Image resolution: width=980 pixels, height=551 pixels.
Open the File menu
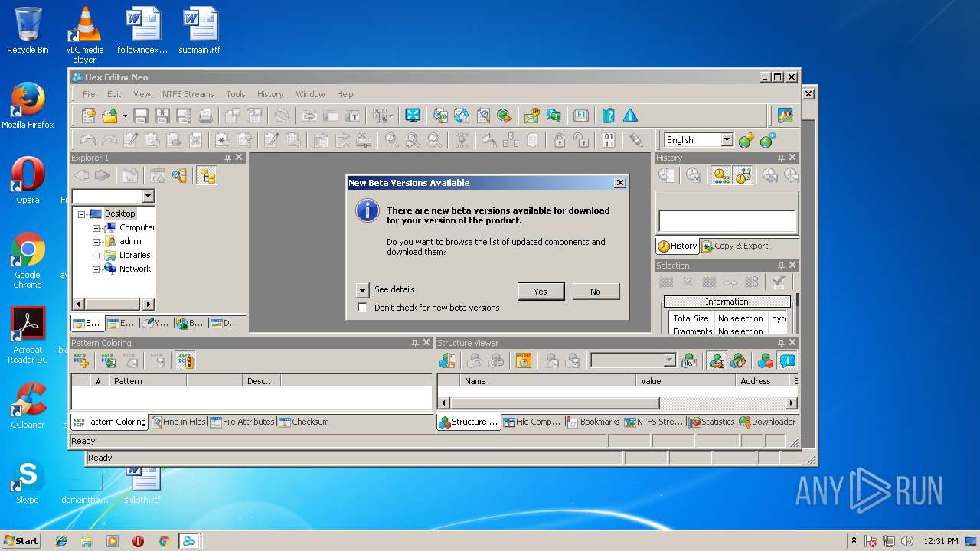pyautogui.click(x=89, y=94)
